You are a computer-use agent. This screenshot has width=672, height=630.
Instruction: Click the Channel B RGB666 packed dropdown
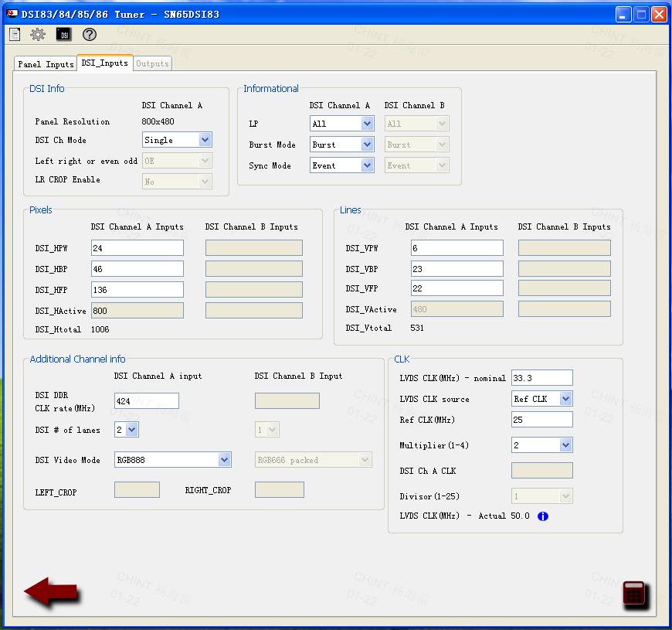(314, 460)
